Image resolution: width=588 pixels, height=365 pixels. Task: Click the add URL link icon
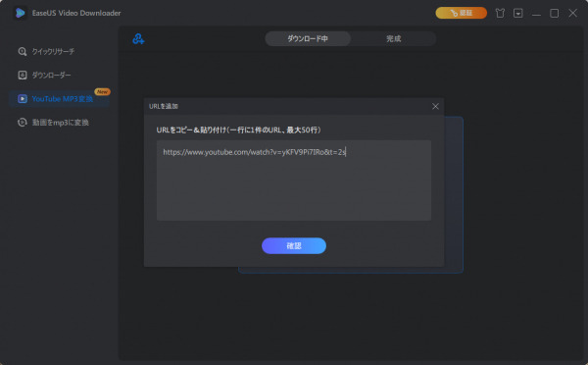click(138, 38)
